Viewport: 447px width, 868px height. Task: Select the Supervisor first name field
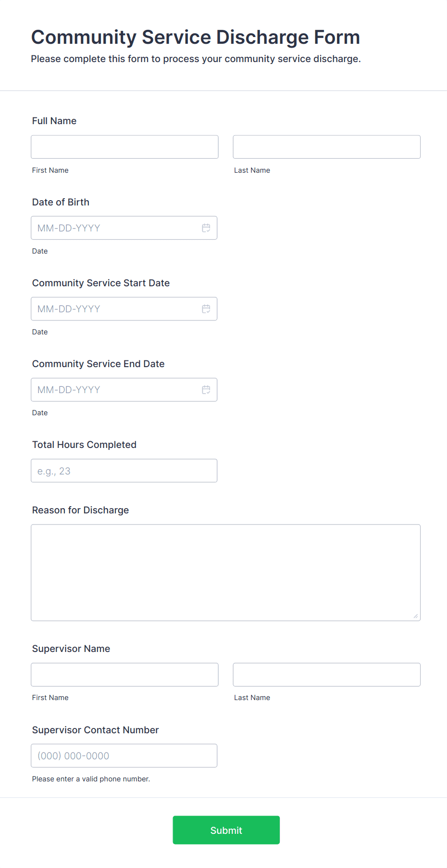124,675
